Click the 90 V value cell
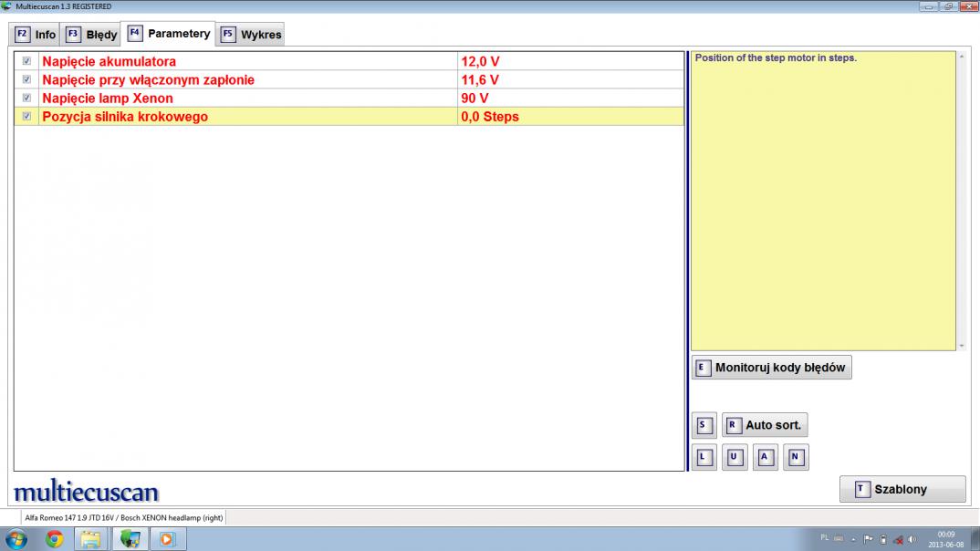Image resolution: width=980 pixels, height=551 pixels. (x=570, y=99)
